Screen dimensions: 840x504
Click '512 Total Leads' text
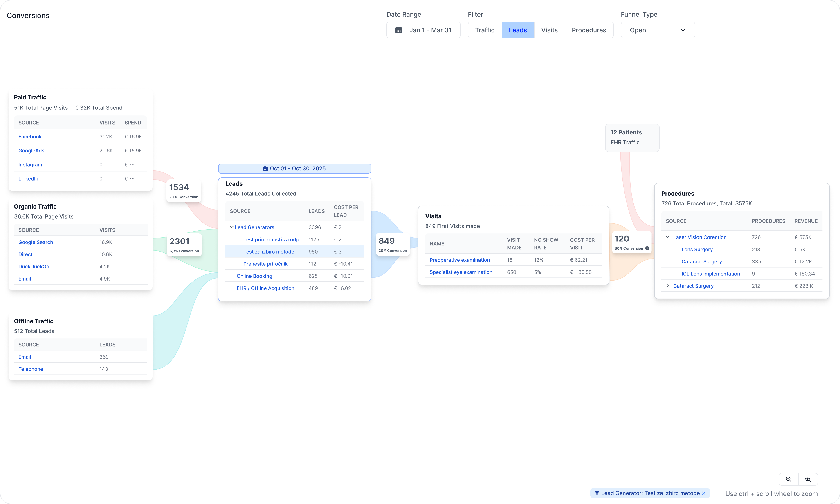pyautogui.click(x=34, y=331)
